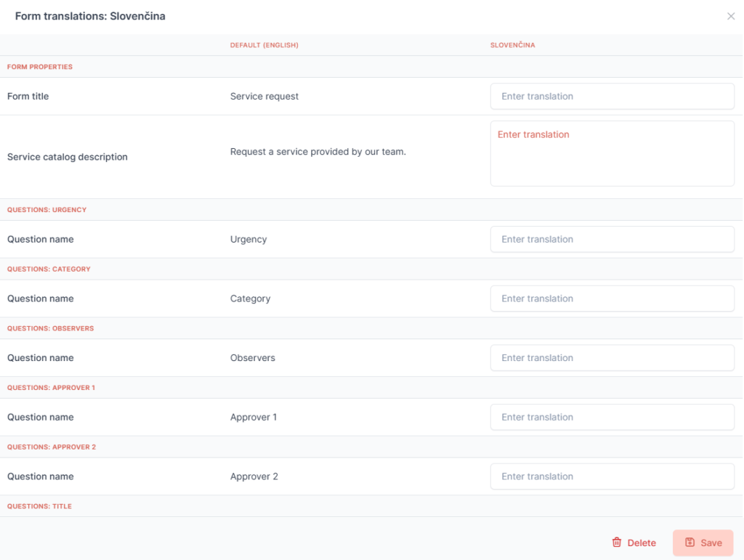The width and height of the screenshot is (744, 560).
Task: Click the Approver 1 translation input
Action: [x=612, y=418]
